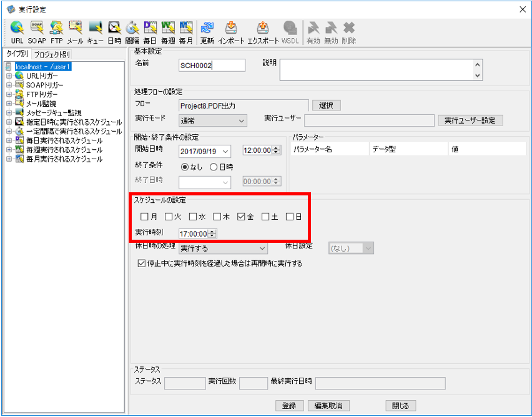Check the 月 (Monday) checkbox

pyautogui.click(x=144, y=217)
